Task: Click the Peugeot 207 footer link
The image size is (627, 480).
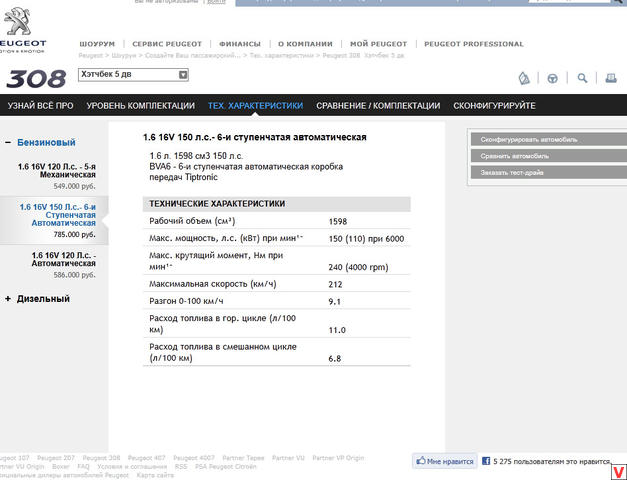Action: pyautogui.click(x=56, y=458)
